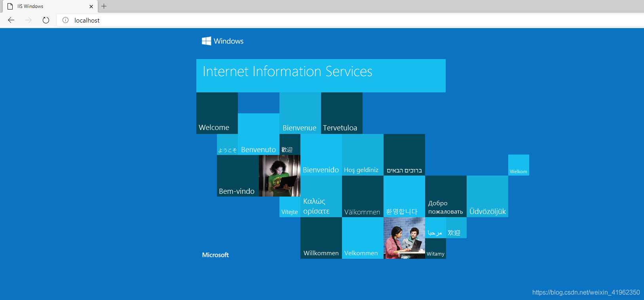Click the Velkommen tile
644x300 pixels.
tap(363, 238)
